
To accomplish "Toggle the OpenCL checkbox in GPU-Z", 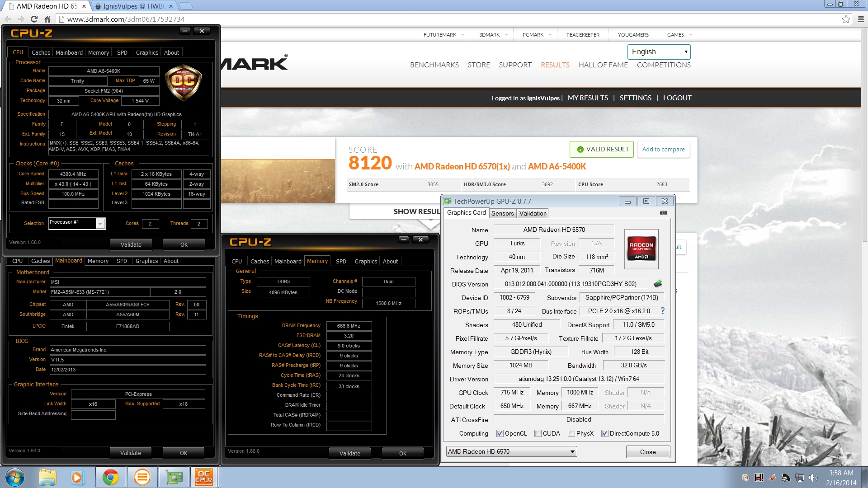I will click(x=500, y=433).
